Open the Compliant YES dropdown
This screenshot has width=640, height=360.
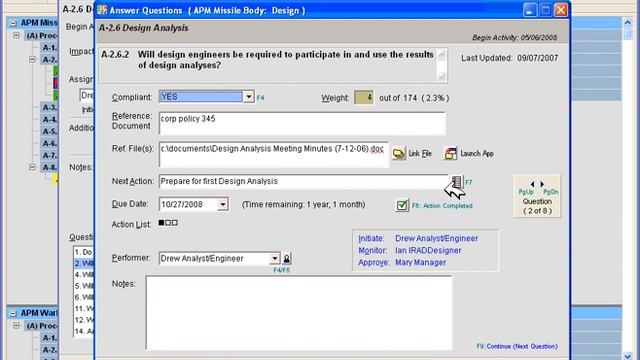249,97
